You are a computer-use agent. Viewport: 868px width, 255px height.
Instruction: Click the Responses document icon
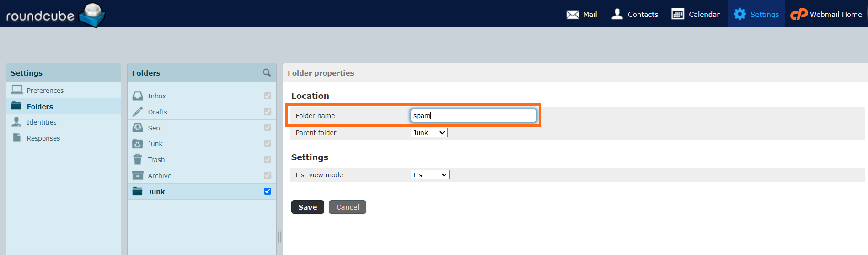pos(17,137)
